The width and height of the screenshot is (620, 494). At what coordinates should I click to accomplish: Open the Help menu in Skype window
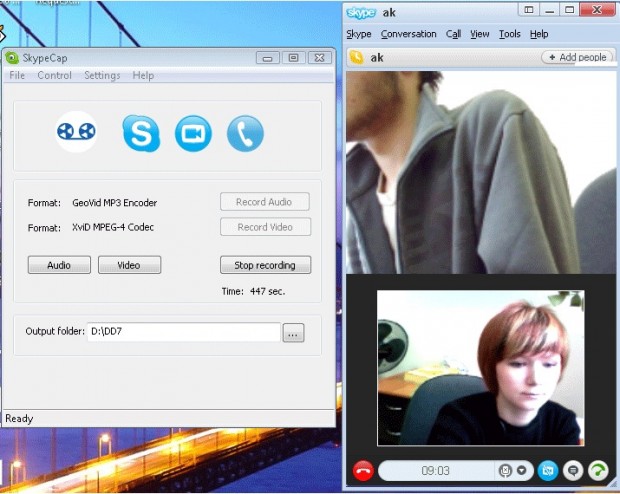coord(539,34)
